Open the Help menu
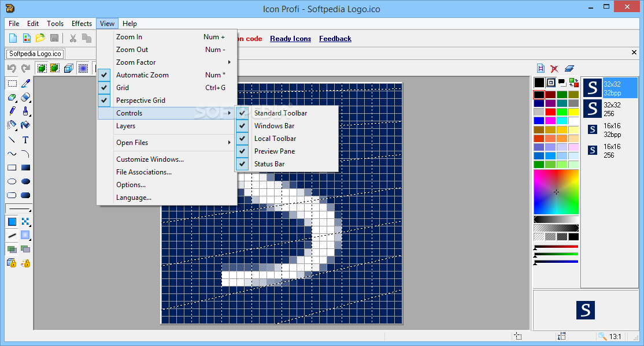Screen dimensions: 644x346 (x=129, y=24)
